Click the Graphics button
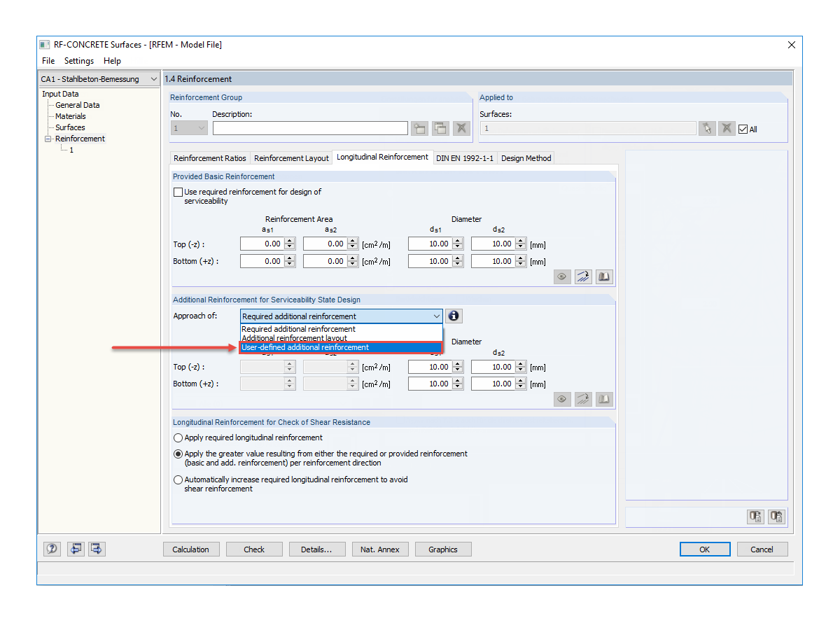840x630 pixels. click(443, 549)
